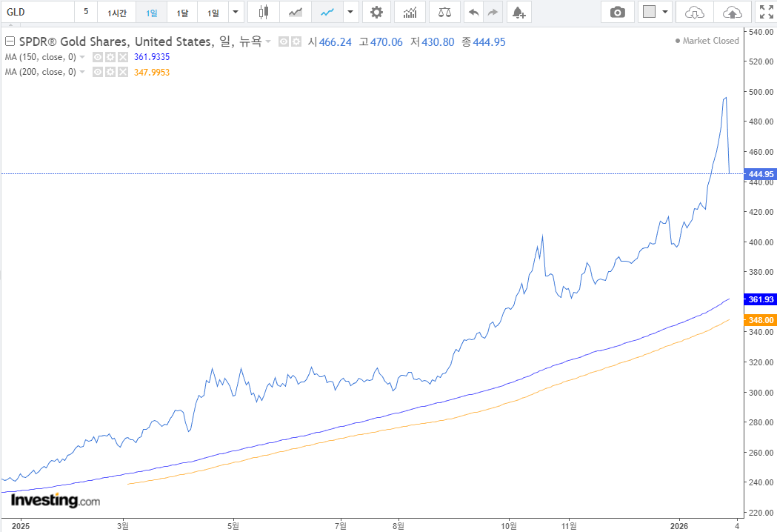Toggle visibility of GLD main series
Viewport: 777px width, 532px height.
[x=284, y=41]
